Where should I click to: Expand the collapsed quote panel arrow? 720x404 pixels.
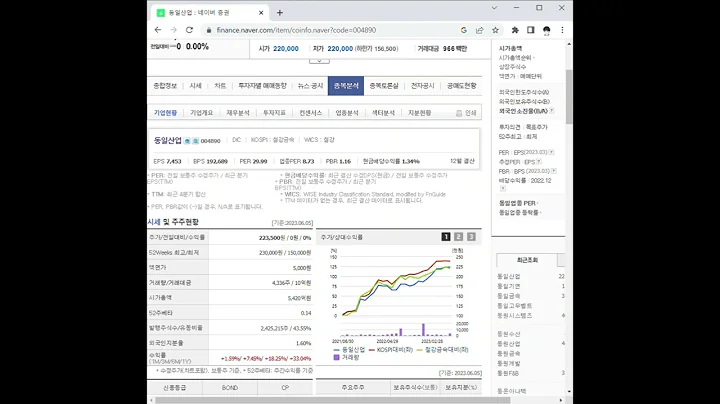pyautogui.click(x=319, y=61)
